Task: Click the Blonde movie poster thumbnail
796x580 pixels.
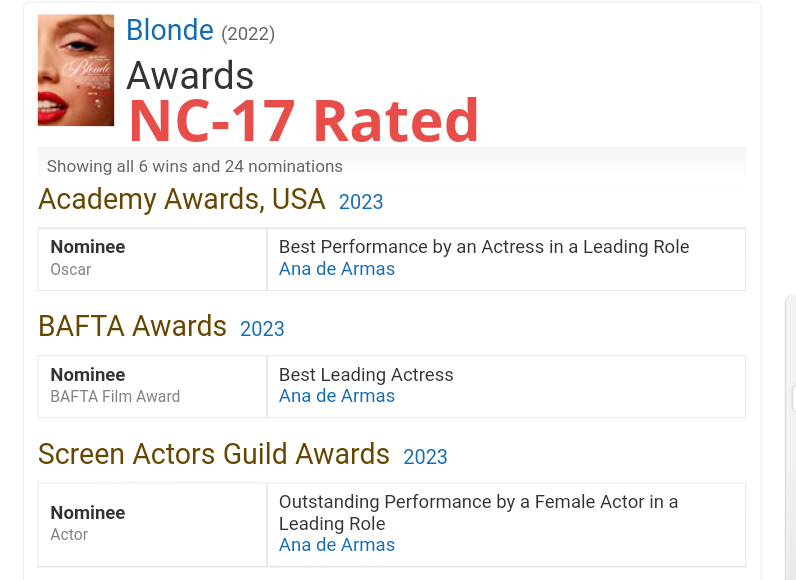Action: coord(76,70)
